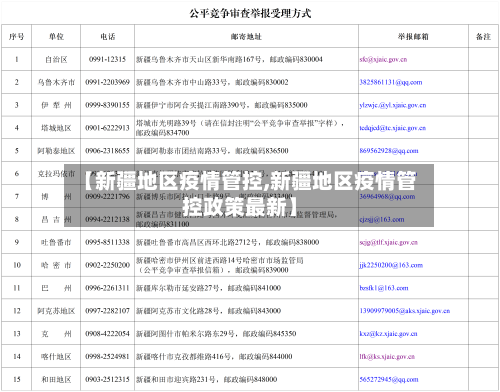
Task: Click the phone number 0998-2524981
Action: pos(107,357)
